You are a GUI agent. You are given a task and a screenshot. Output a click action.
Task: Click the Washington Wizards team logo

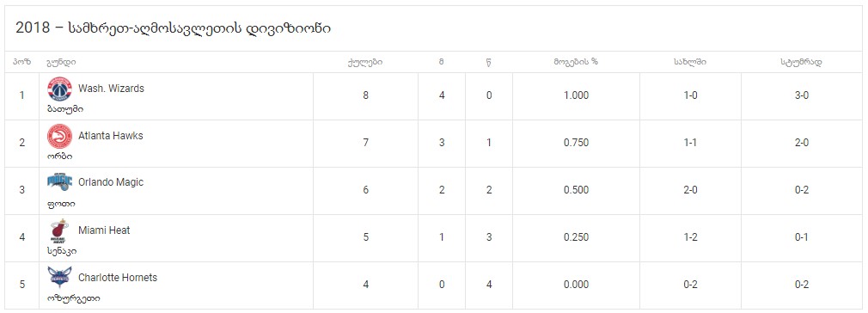(x=60, y=89)
